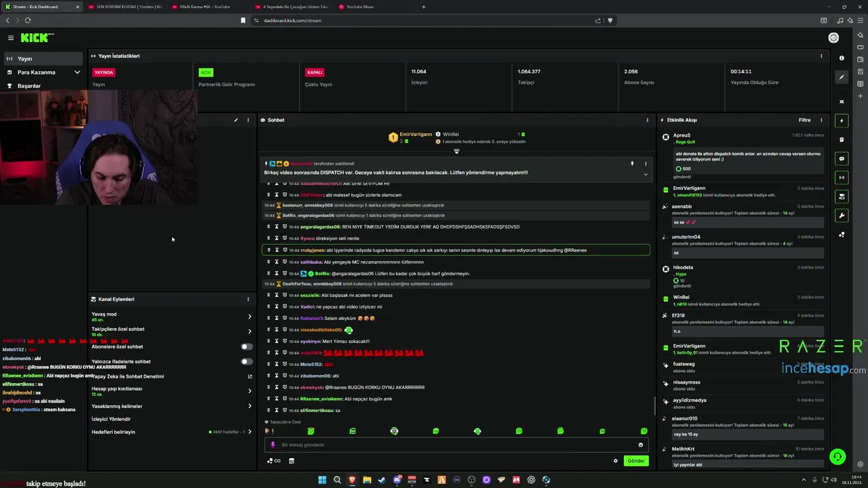
Task: Click the channel points infinity icon
Action: pyautogui.click(x=274, y=461)
